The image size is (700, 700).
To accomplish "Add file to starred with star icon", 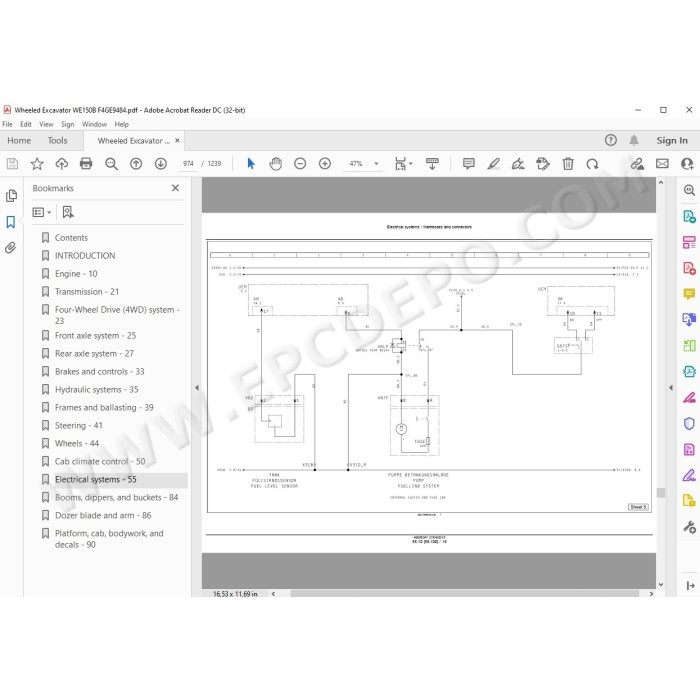I will coord(37,164).
